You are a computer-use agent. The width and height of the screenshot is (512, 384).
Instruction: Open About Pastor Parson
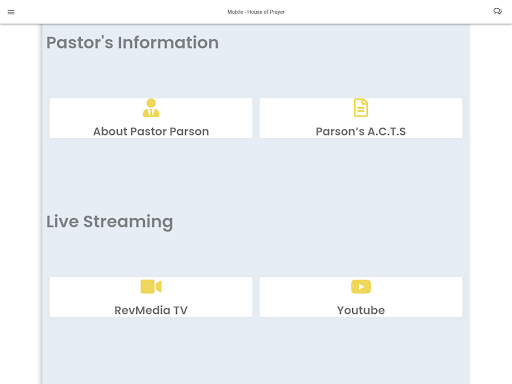tap(151, 131)
